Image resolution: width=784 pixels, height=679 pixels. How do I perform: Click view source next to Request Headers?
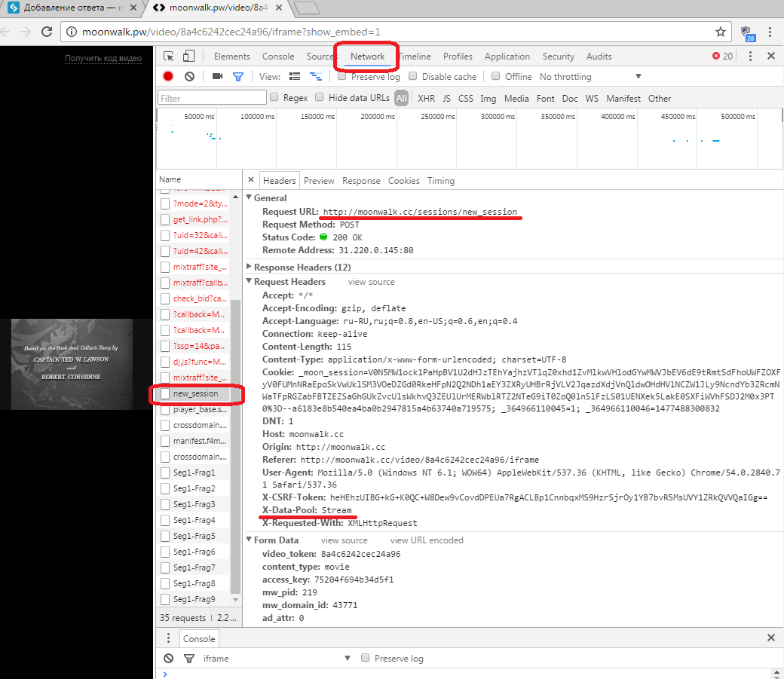[x=371, y=282]
